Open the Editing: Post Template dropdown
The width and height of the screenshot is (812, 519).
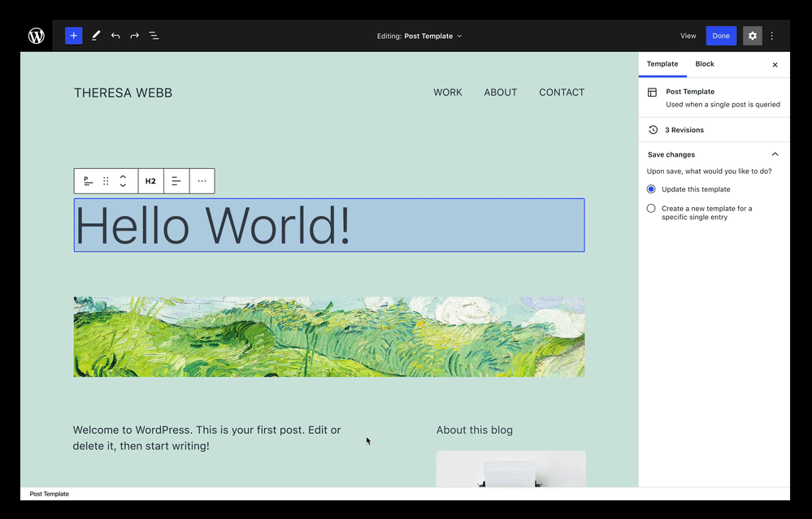point(419,36)
